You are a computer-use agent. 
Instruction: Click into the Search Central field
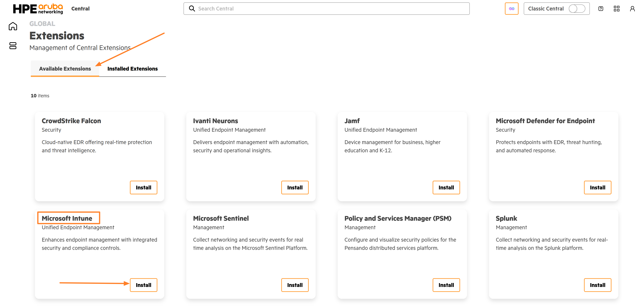(x=326, y=9)
